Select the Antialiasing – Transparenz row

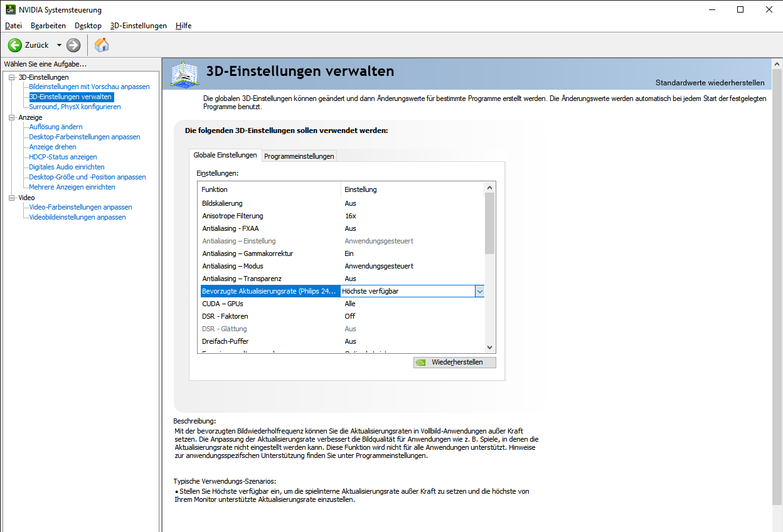click(343, 279)
